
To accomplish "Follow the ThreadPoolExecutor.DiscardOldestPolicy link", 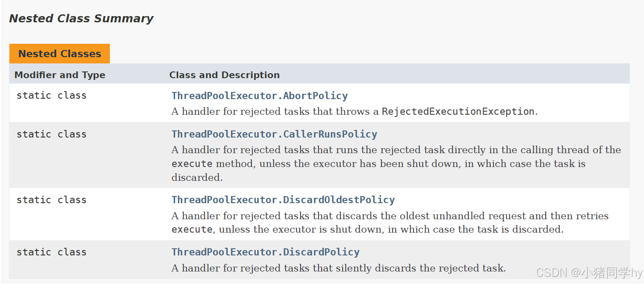I will point(283,200).
